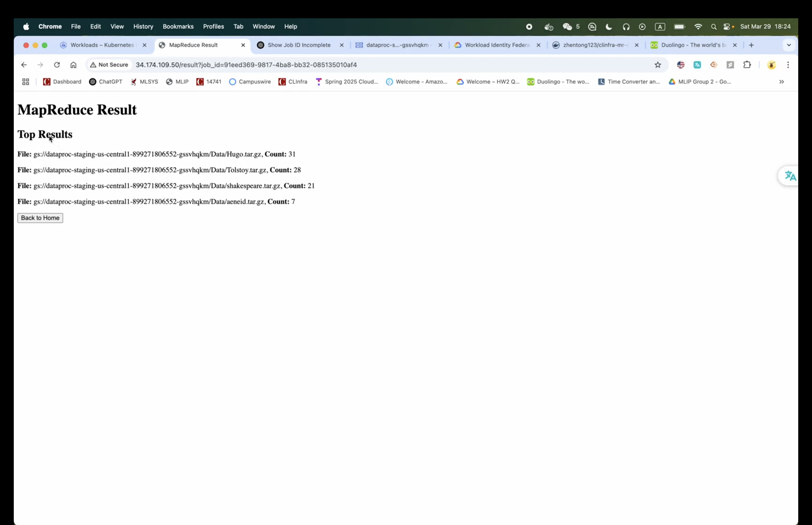
Task: Click the Wi-Fi icon in menu bar
Action: click(698, 27)
